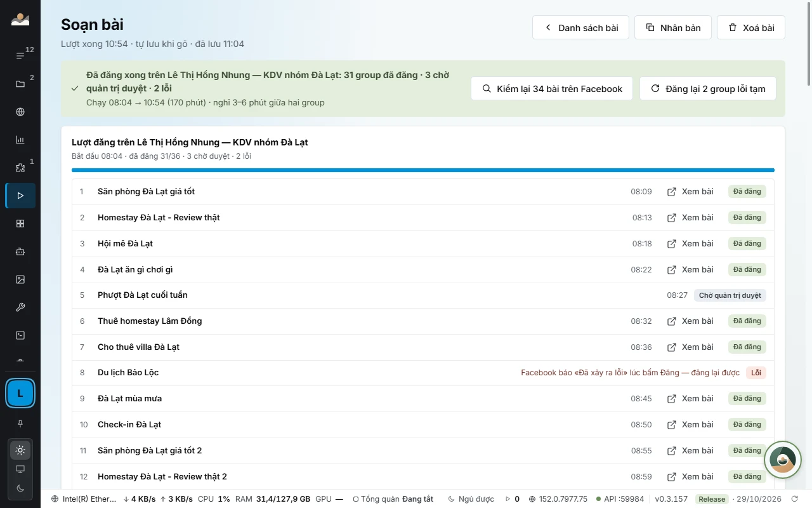
Task: Toggle Tổng quan Đang tắt in status bar
Action: pyautogui.click(x=393, y=499)
